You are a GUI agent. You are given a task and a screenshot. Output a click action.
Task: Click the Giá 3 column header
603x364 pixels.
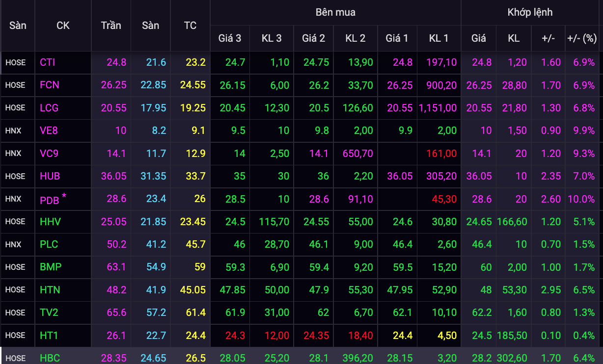pyautogui.click(x=230, y=38)
